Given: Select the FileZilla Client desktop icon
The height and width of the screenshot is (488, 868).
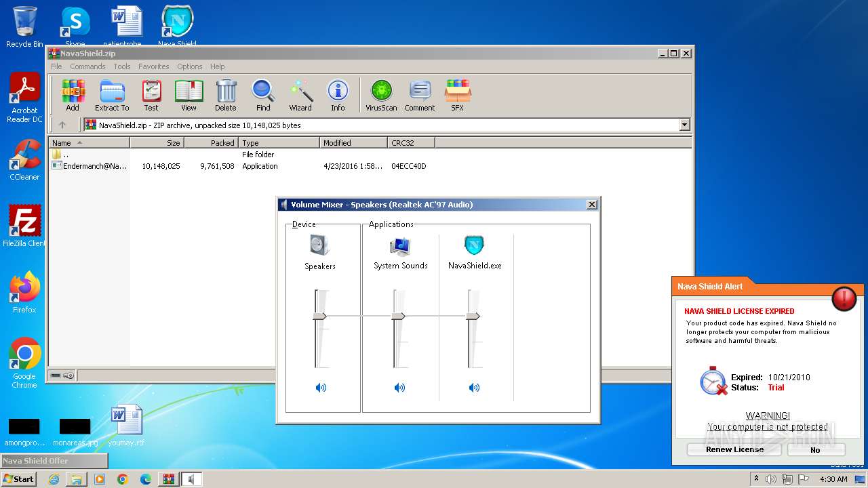Looking at the screenshot, I should [24, 226].
